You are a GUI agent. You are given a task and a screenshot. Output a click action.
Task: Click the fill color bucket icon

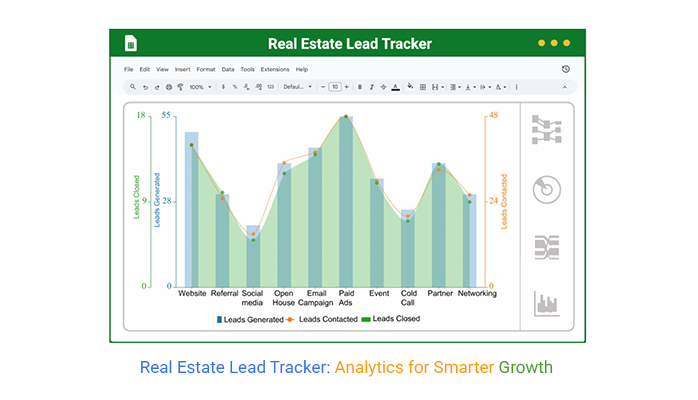pos(410,87)
